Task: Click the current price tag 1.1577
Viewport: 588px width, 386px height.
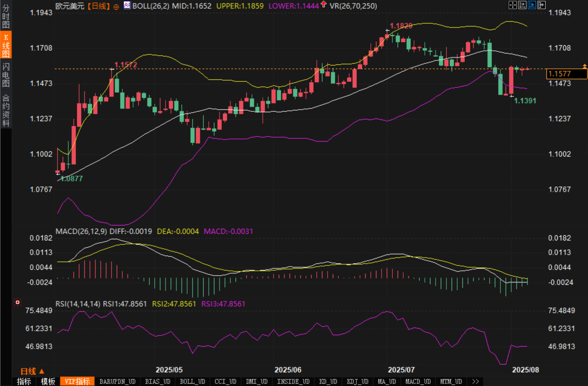Action: pos(566,74)
